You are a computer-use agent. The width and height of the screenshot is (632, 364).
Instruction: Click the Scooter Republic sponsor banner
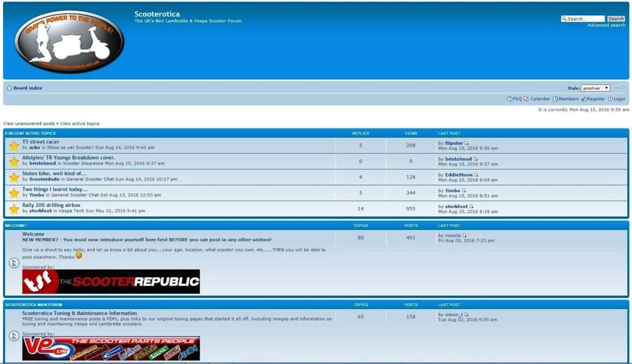click(x=111, y=282)
